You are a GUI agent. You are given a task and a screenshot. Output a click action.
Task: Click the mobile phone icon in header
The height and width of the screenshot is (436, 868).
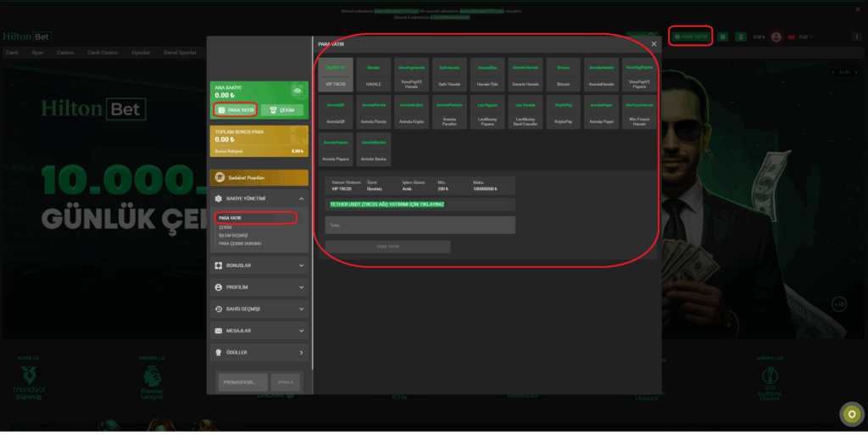741,36
